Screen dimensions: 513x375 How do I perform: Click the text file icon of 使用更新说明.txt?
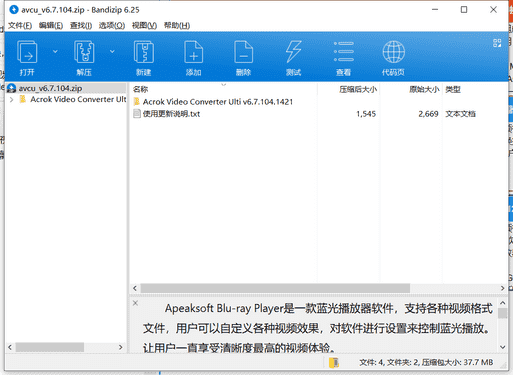click(137, 114)
